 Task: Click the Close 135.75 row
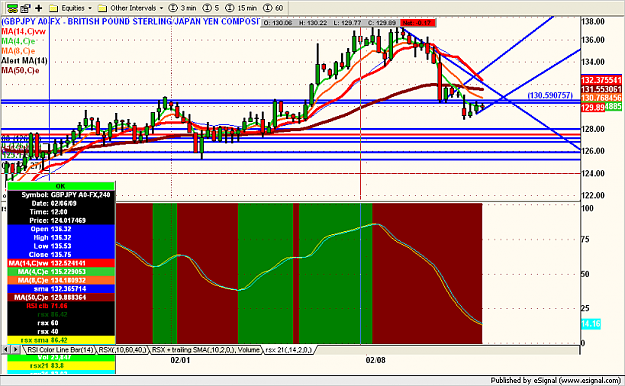point(61,254)
